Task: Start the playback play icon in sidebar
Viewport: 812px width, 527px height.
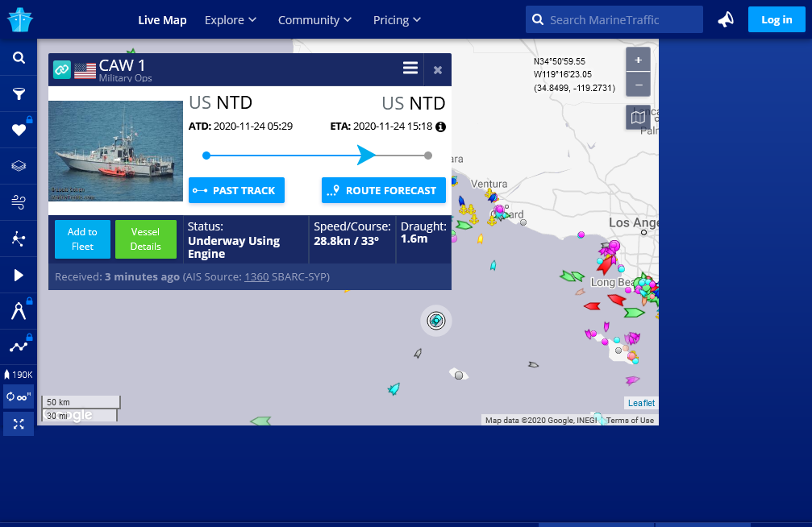Action: point(19,275)
